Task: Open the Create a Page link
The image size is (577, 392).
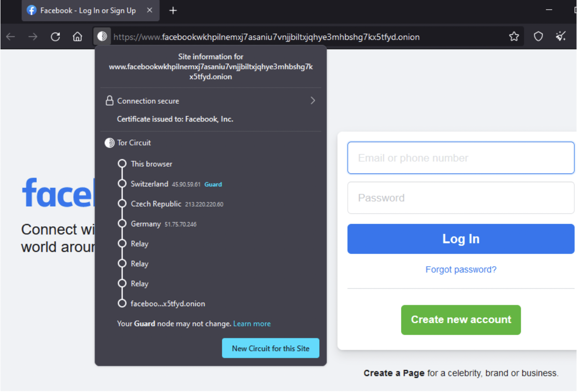Action: pyautogui.click(x=394, y=373)
